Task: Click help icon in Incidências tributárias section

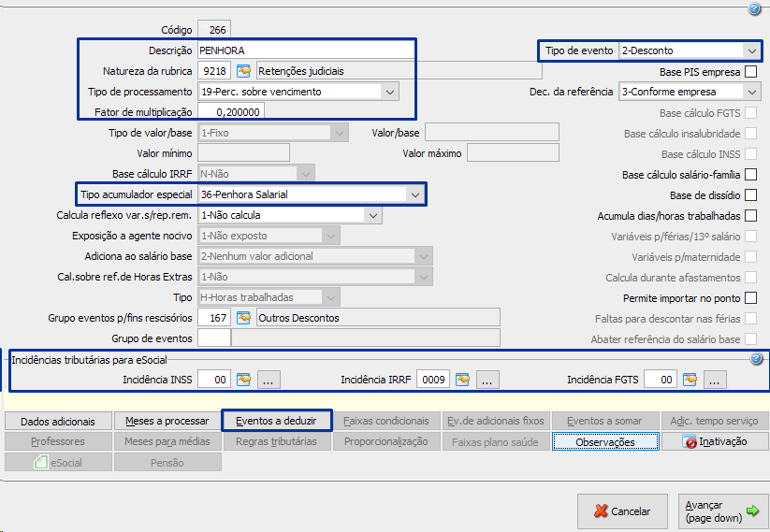Action: click(756, 359)
